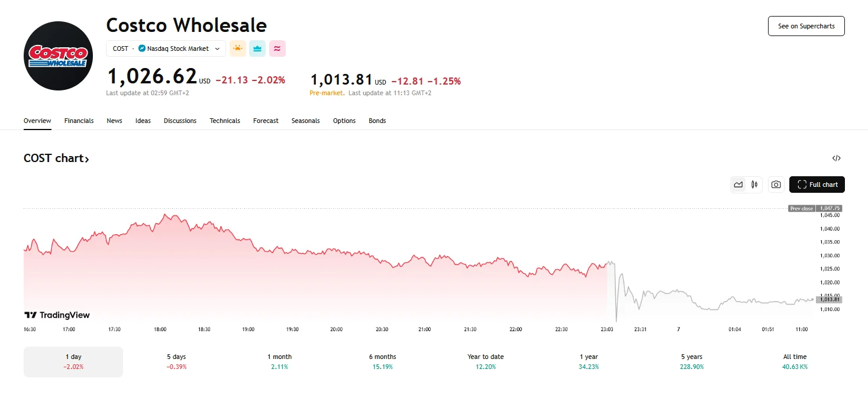Open Full chart view
868x398 pixels.
click(x=817, y=184)
